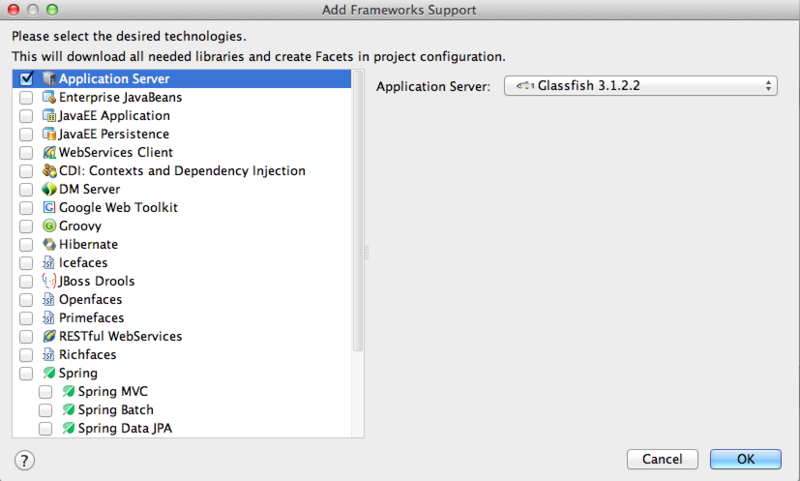This screenshot has width=800, height=481.
Task: Click the Spring leaf icon
Action: click(x=49, y=373)
